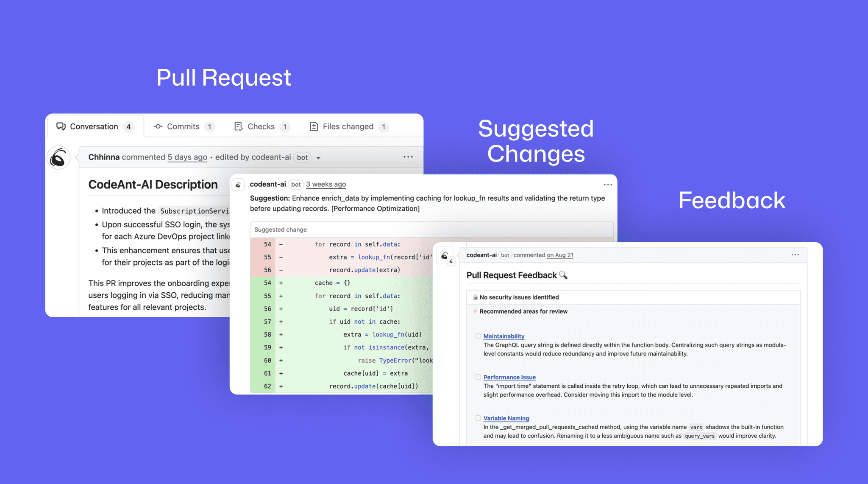Switch to the Files changed tab
This screenshot has width=868, height=484.
pos(348,126)
